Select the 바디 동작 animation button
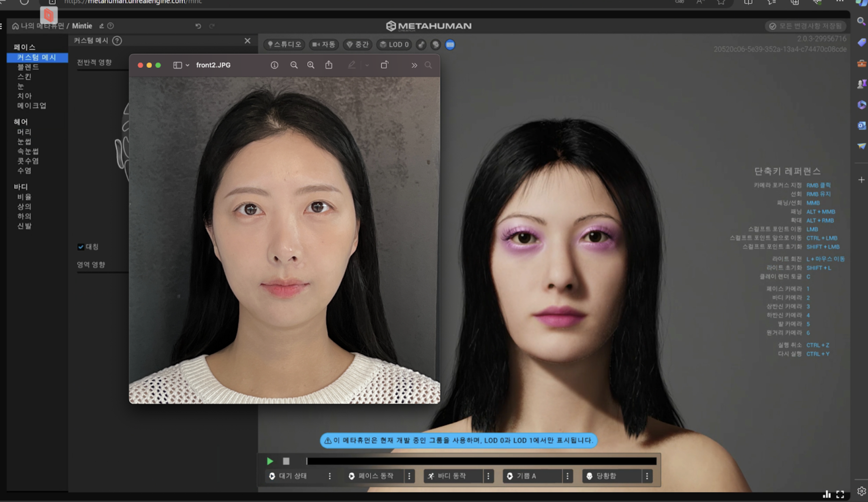This screenshot has height=502, width=868. coord(454,476)
